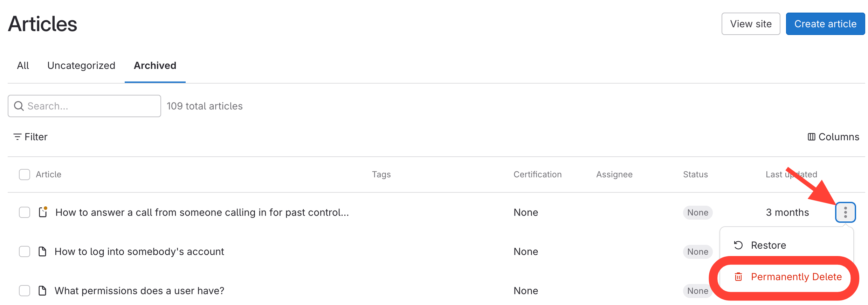This screenshot has width=868, height=305.
Task: Click the red trash icon
Action: click(x=738, y=277)
